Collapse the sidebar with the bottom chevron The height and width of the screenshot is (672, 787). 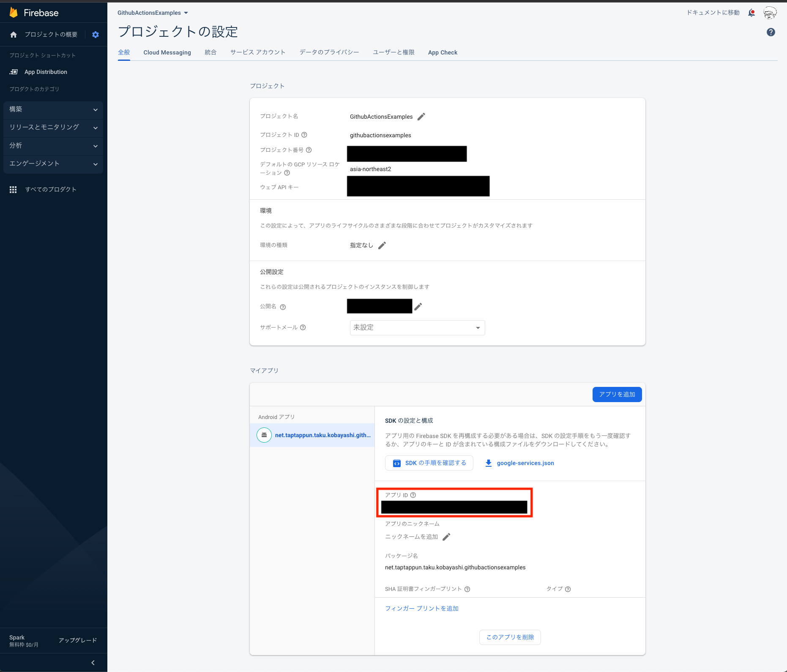click(93, 662)
